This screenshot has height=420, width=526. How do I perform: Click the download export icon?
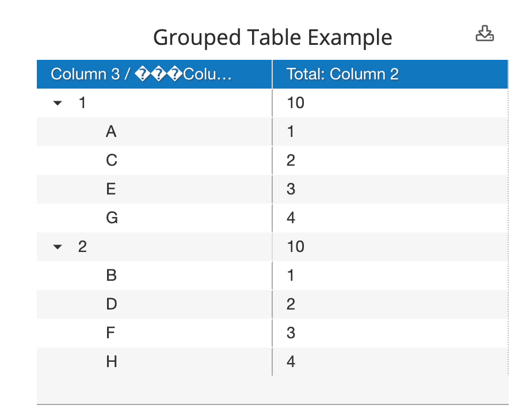[x=485, y=33]
